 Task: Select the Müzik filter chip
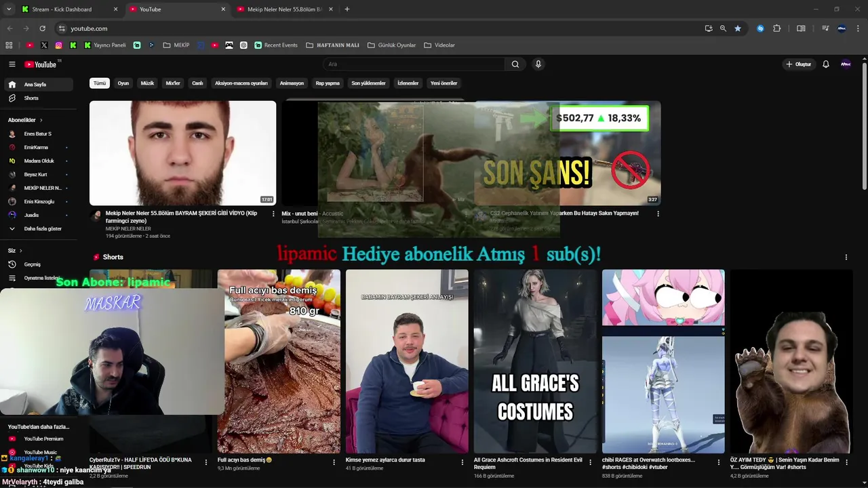coord(147,83)
